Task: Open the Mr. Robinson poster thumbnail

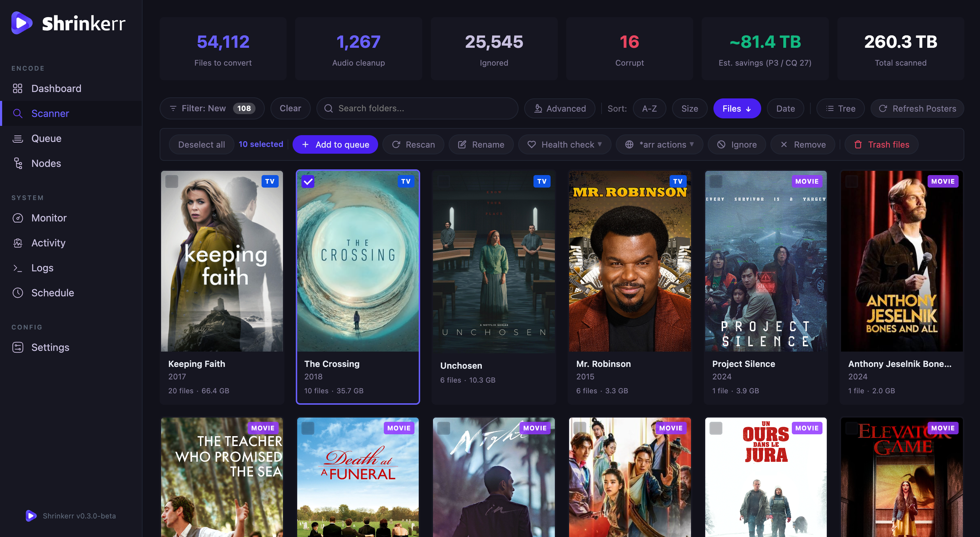Action: (x=630, y=261)
